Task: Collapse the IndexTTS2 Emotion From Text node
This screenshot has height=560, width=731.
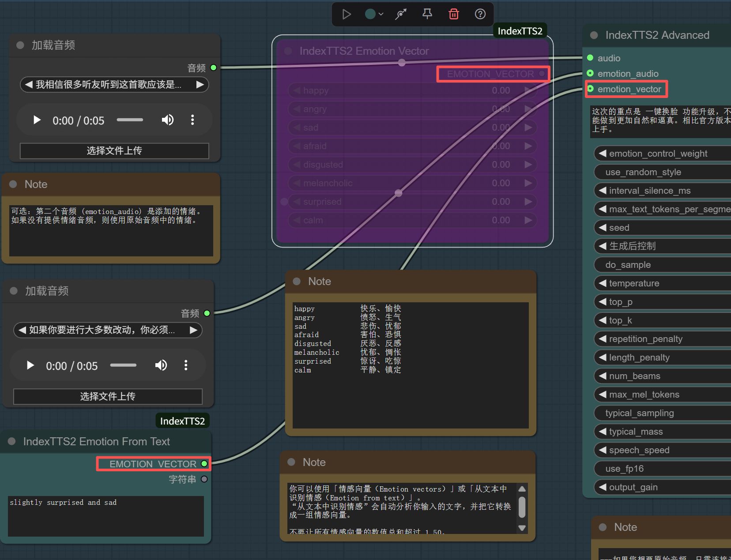Action: [12, 441]
